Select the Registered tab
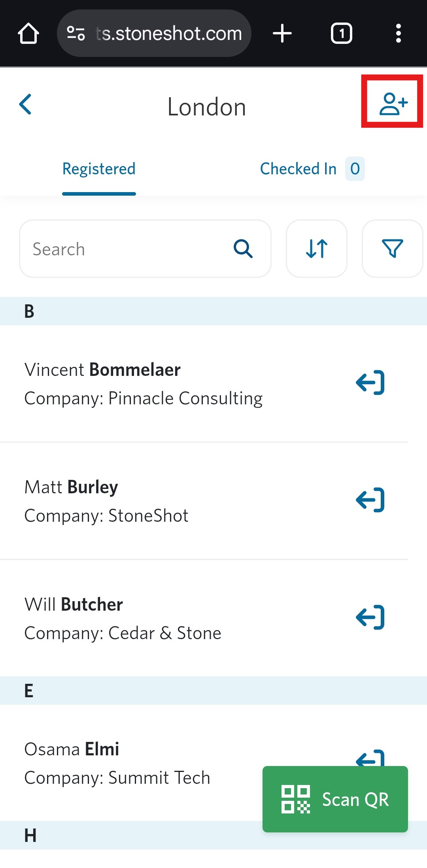Viewport: 427px width, 868px height. click(99, 169)
